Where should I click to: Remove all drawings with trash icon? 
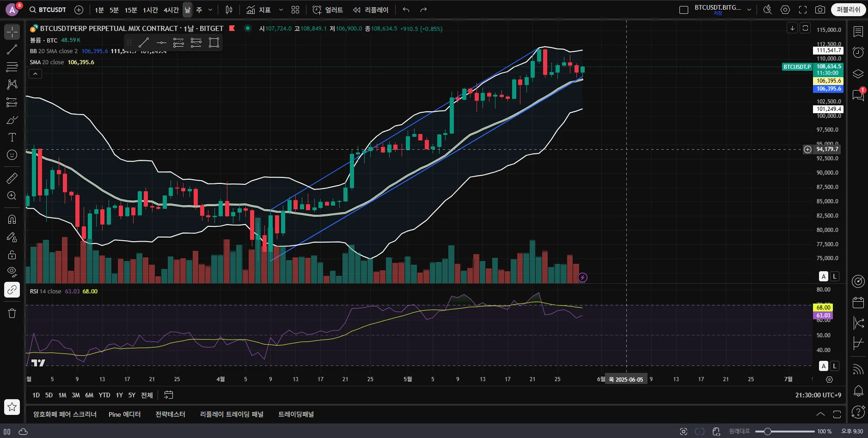click(12, 313)
